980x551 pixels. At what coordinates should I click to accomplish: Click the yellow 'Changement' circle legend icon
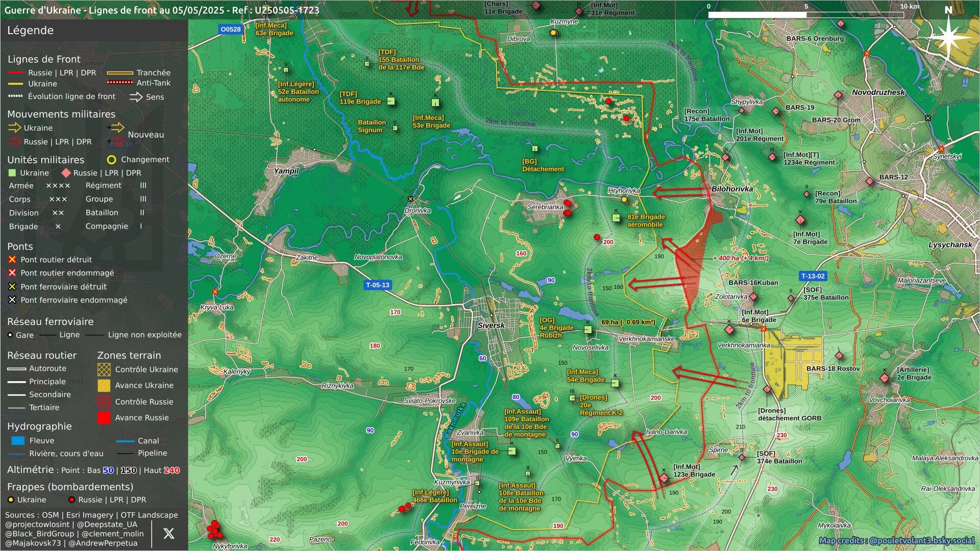point(111,160)
